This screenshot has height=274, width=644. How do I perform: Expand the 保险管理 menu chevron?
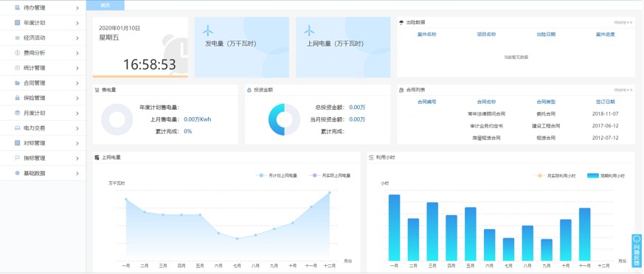tap(77, 98)
